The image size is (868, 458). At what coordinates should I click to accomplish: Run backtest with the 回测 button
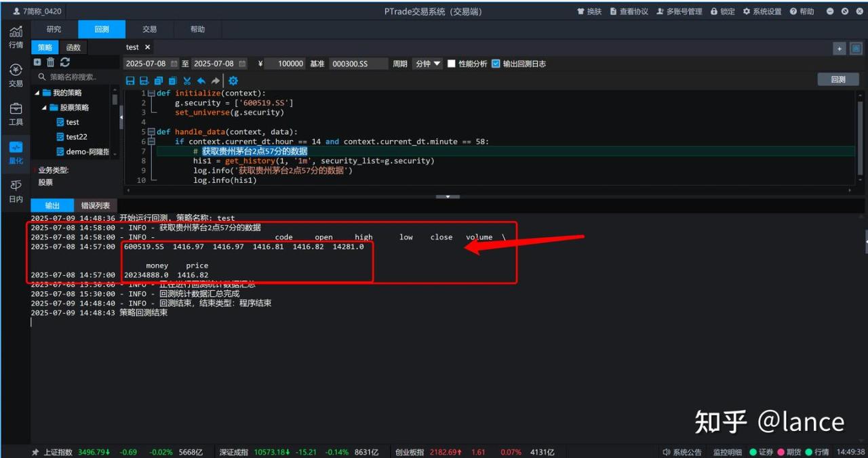(838, 79)
